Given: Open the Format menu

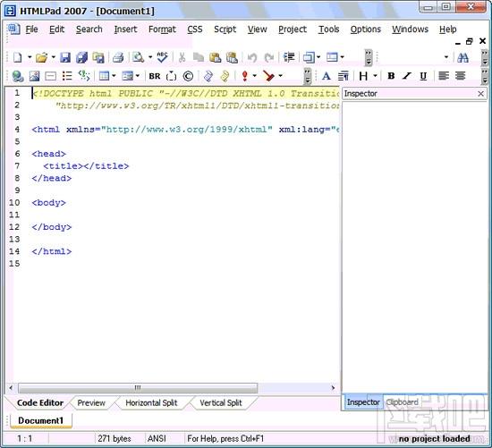Looking at the screenshot, I should (162, 30).
